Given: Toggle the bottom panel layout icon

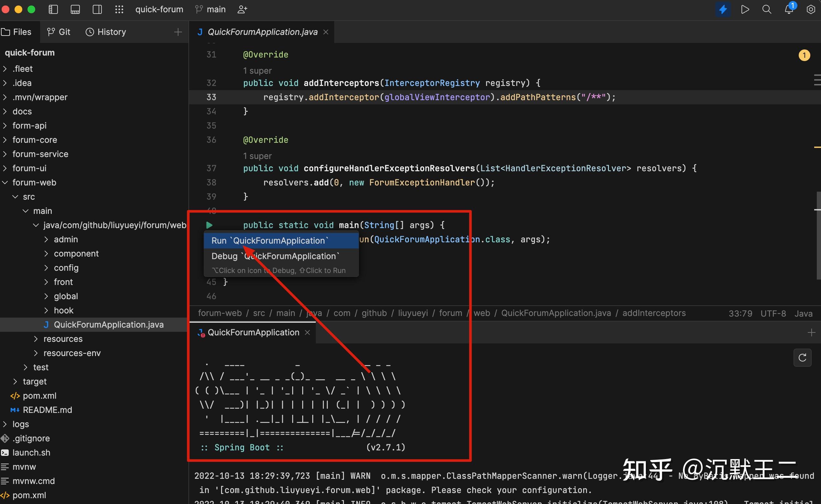Looking at the screenshot, I should [x=75, y=9].
